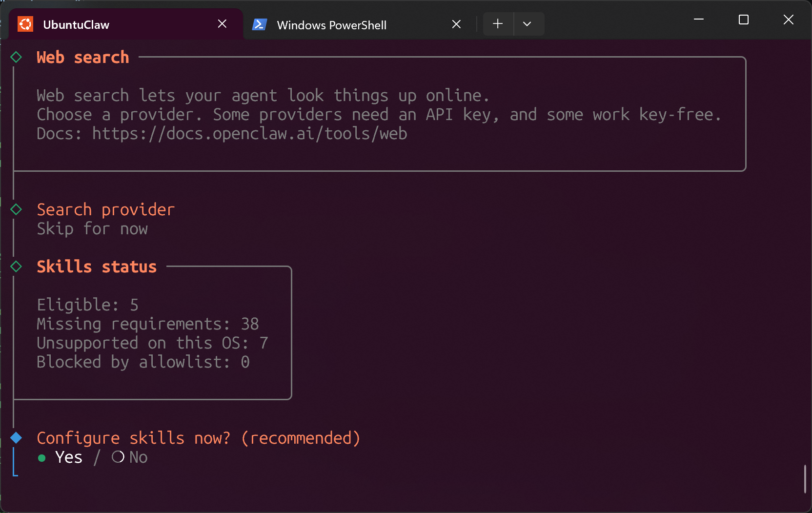
Task: Close the terminal window
Action: click(789, 20)
